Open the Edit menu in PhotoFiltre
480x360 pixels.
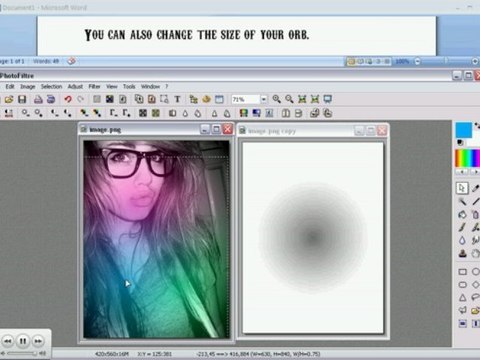[x=10, y=86]
